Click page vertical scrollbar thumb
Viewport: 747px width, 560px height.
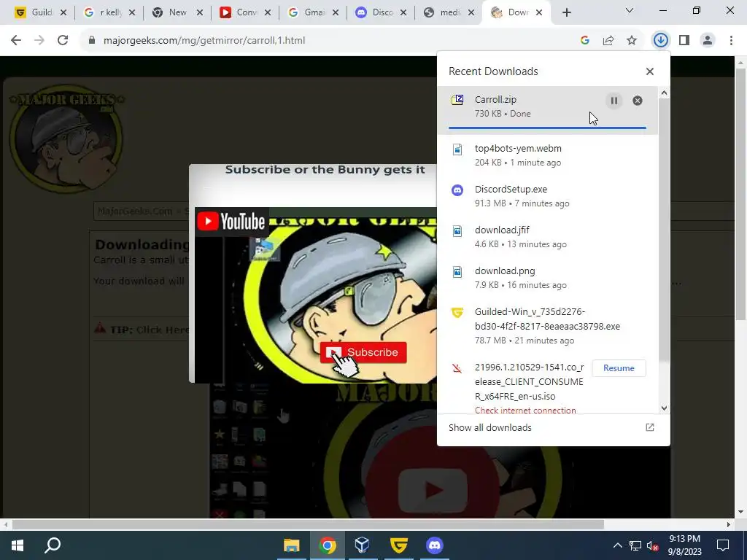pos(740,194)
